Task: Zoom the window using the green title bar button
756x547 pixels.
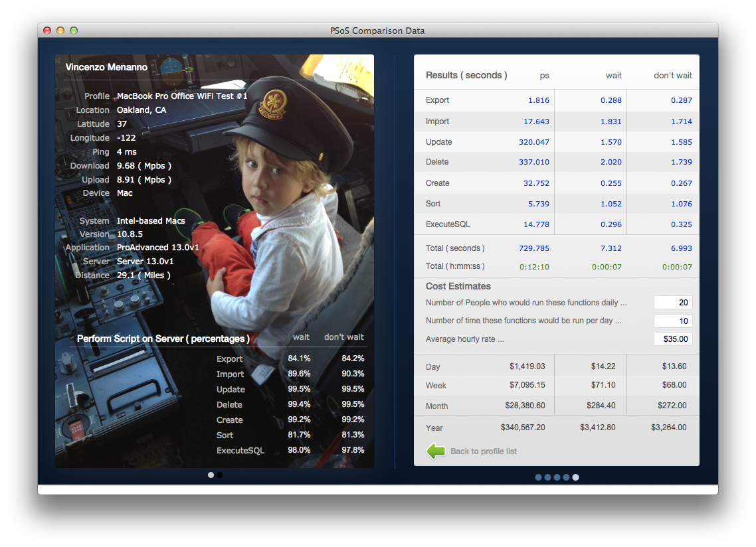Action: [x=74, y=31]
